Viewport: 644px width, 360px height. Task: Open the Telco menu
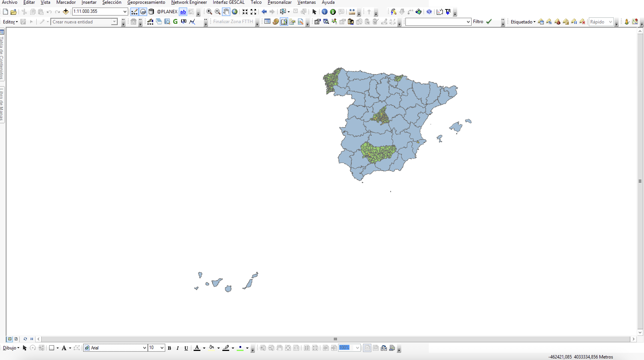(x=256, y=2)
